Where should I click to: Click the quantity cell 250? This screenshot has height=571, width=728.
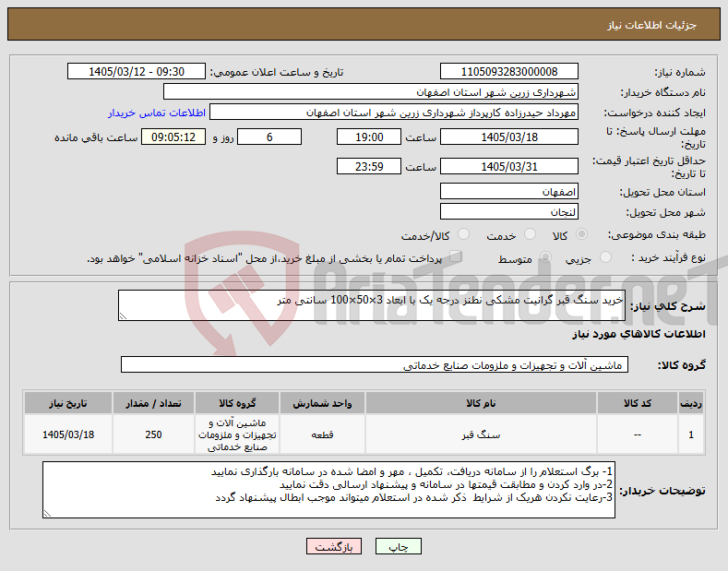tap(153, 434)
